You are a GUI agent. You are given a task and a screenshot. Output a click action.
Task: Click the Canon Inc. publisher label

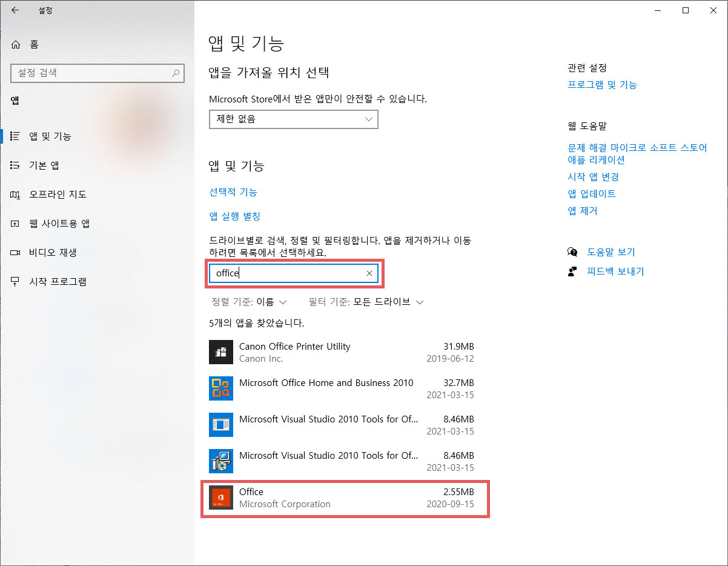click(x=261, y=359)
